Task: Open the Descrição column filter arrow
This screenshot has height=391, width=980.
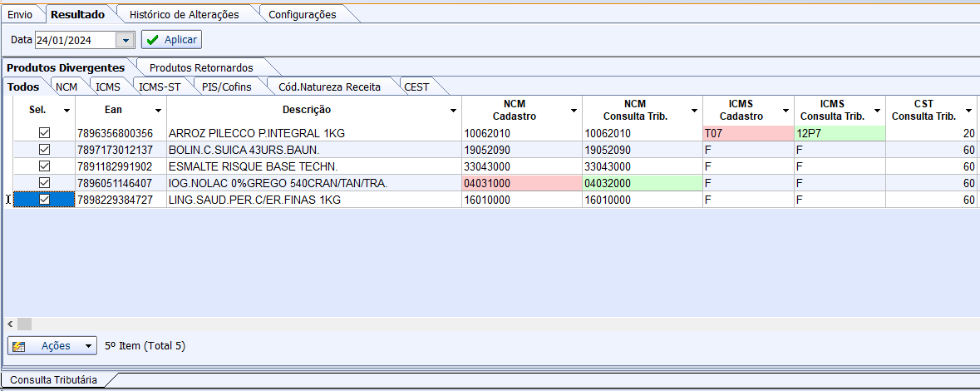Action: click(453, 111)
